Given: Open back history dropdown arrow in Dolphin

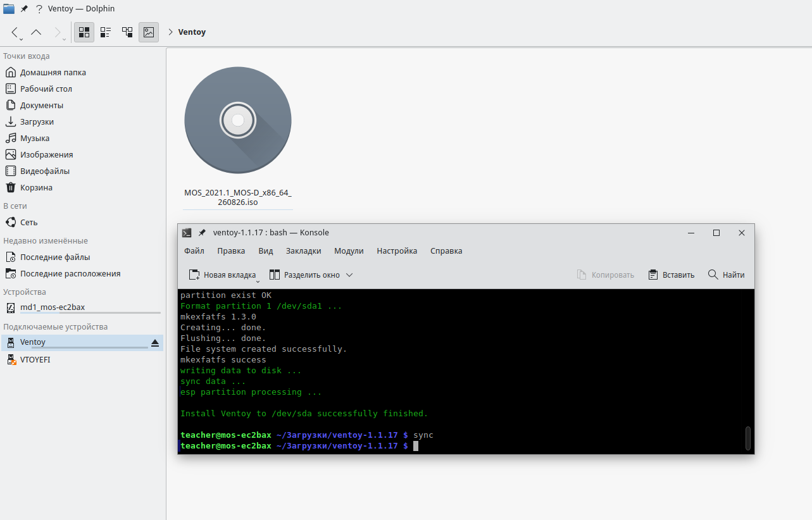Looking at the screenshot, I should [22, 39].
